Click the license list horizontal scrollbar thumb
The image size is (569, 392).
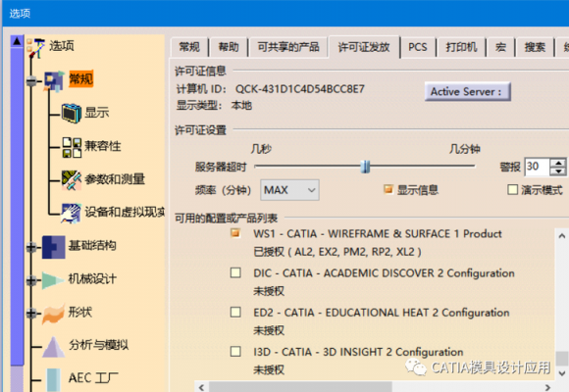[x=301, y=387]
